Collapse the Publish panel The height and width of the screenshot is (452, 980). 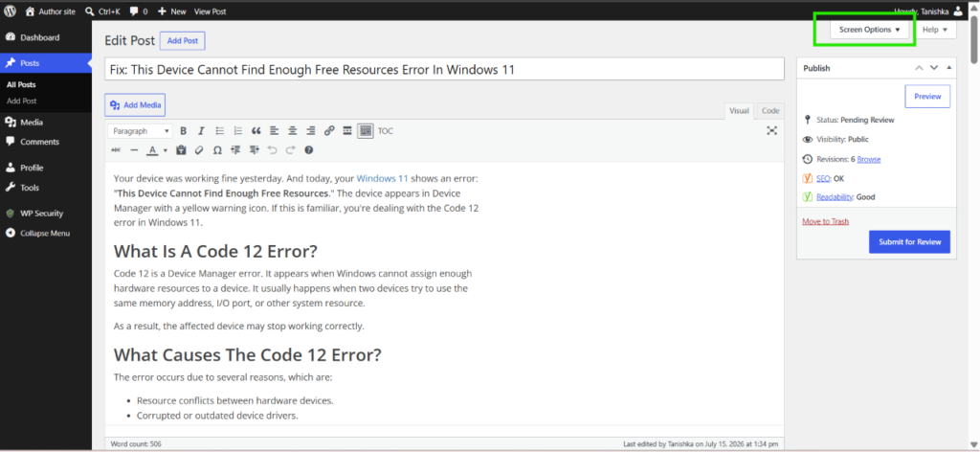pos(948,68)
